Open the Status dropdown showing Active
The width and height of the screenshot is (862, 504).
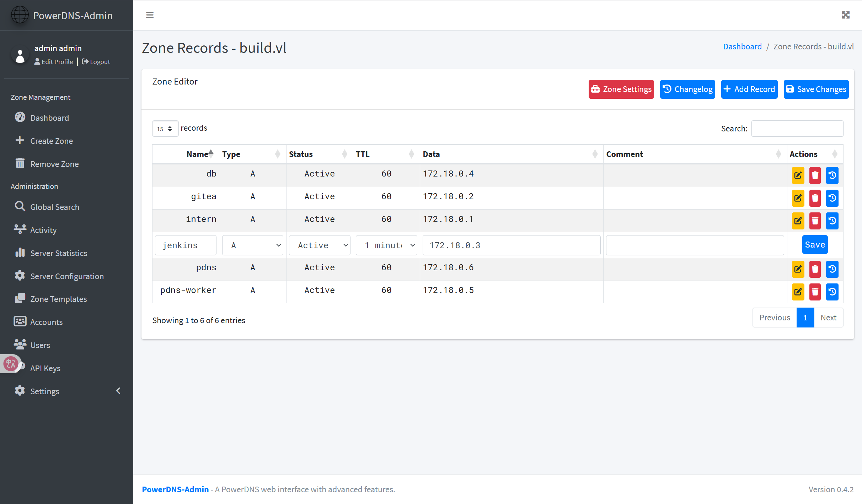319,245
